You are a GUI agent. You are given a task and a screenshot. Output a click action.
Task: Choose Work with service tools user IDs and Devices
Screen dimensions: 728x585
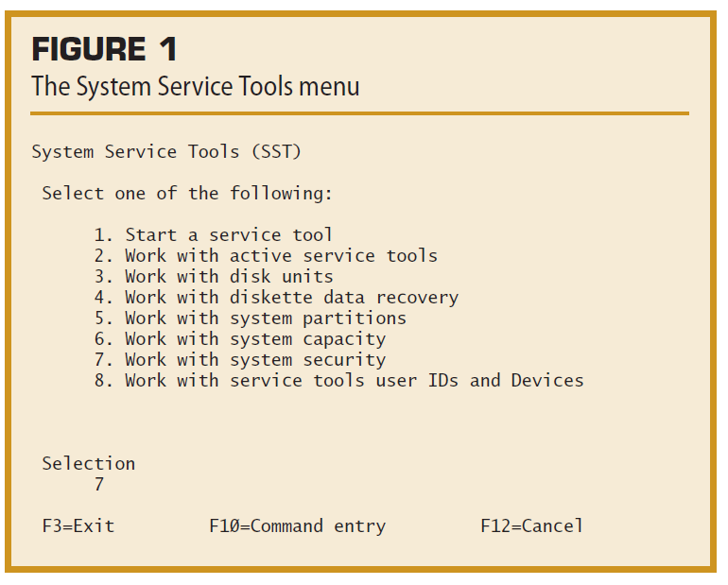(338, 381)
